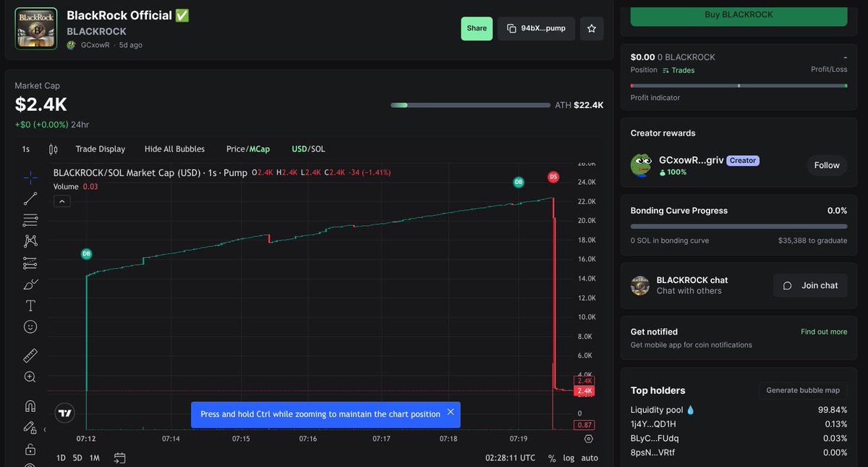The image size is (868, 467).
Task: Switch denomination to SOL
Action: pos(318,149)
